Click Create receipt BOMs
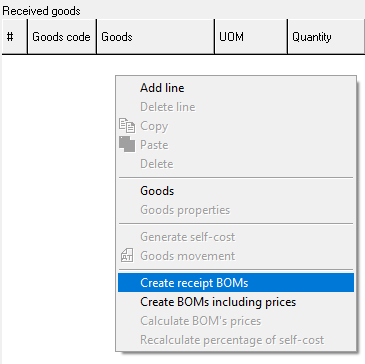Viewport: 365px width, 364px height. tap(236, 283)
